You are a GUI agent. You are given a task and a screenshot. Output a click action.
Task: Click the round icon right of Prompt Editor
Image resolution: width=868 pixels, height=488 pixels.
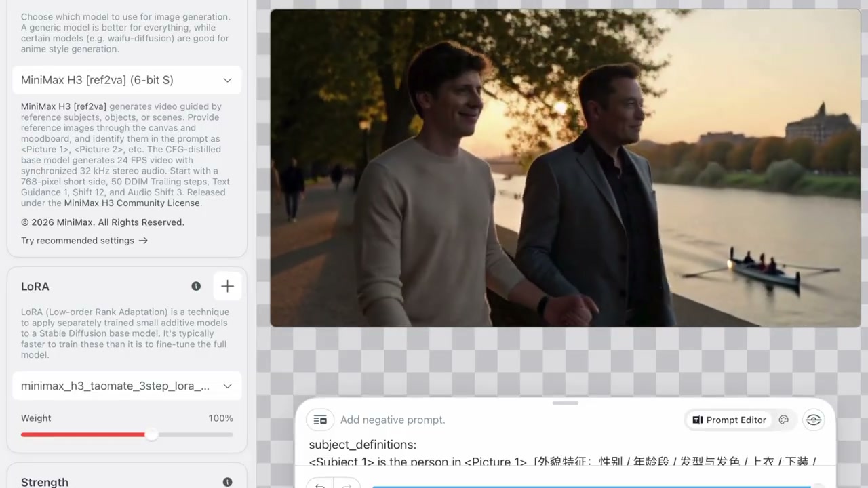(x=814, y=420)
